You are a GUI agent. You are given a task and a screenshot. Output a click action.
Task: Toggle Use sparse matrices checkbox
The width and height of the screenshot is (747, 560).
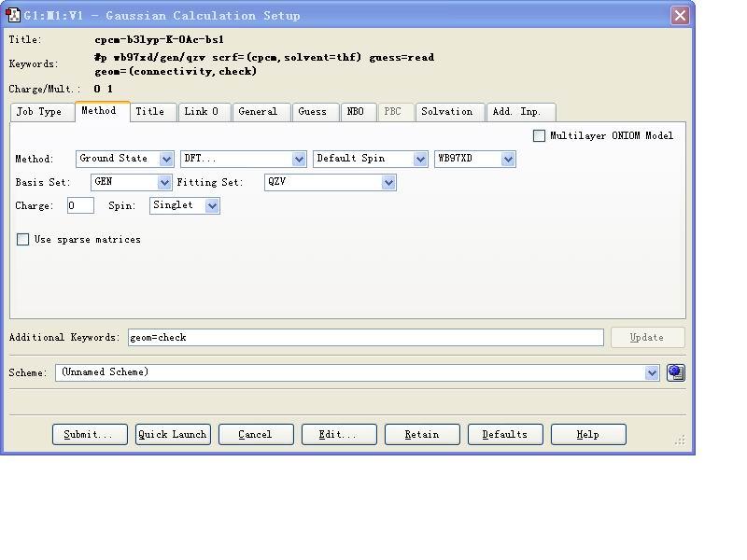[x=22, y=239]
